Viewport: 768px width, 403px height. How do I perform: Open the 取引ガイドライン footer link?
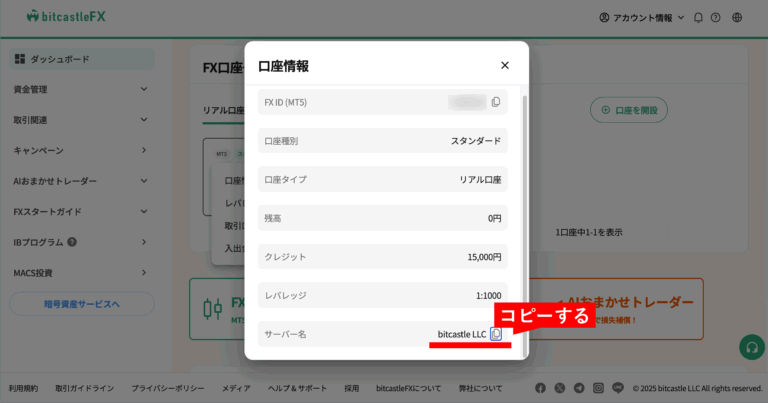85,388
